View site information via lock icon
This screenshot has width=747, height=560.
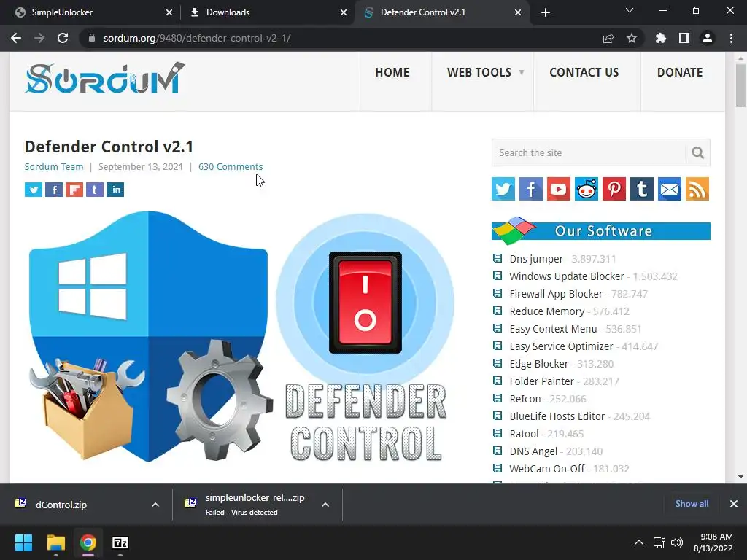[x=92, y=38]
